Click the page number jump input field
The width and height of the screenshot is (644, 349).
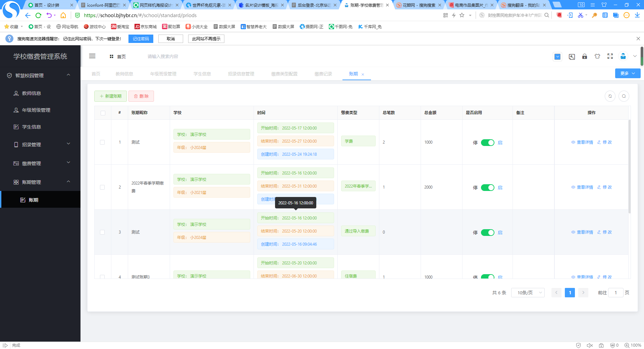click(x=615, y=293)
